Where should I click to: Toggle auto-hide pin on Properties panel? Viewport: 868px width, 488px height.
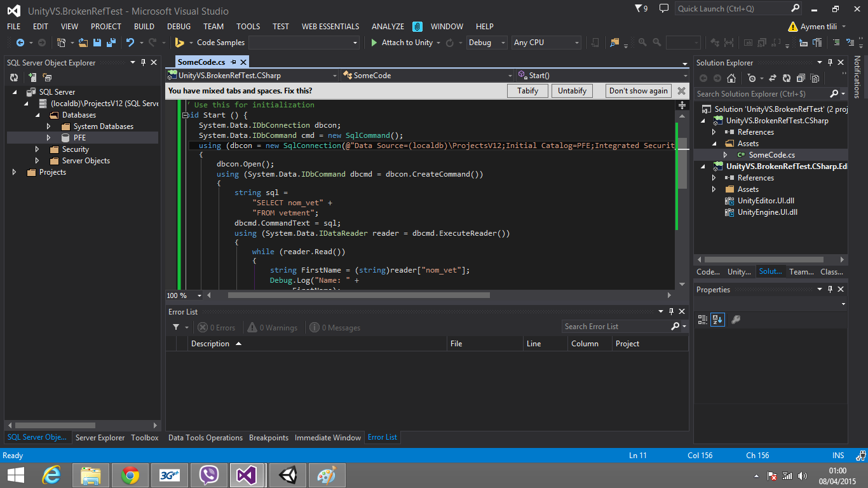click(830, 289)
